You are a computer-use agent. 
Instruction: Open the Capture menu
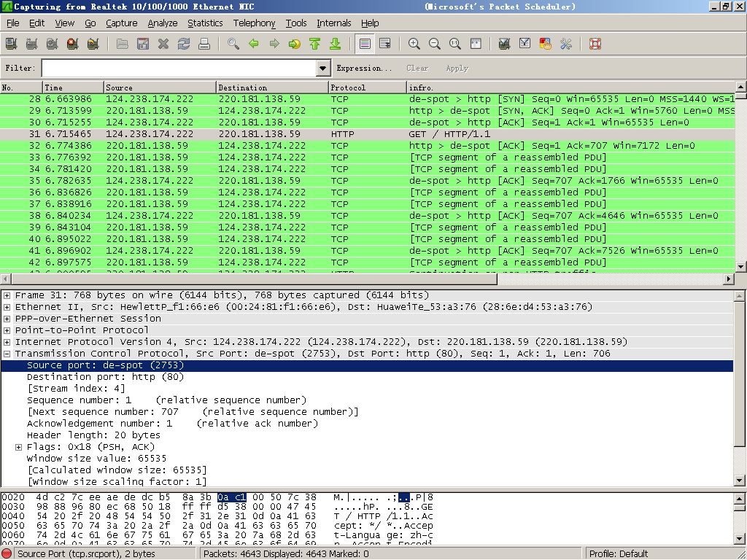122,23
